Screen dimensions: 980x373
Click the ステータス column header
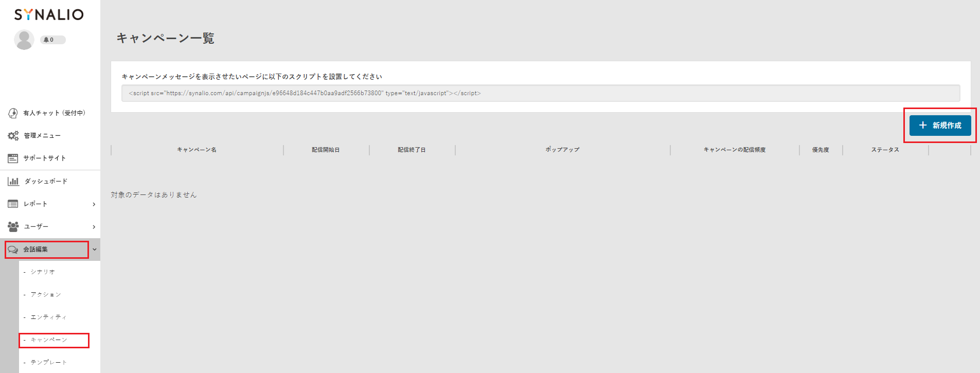click(885, 150)
